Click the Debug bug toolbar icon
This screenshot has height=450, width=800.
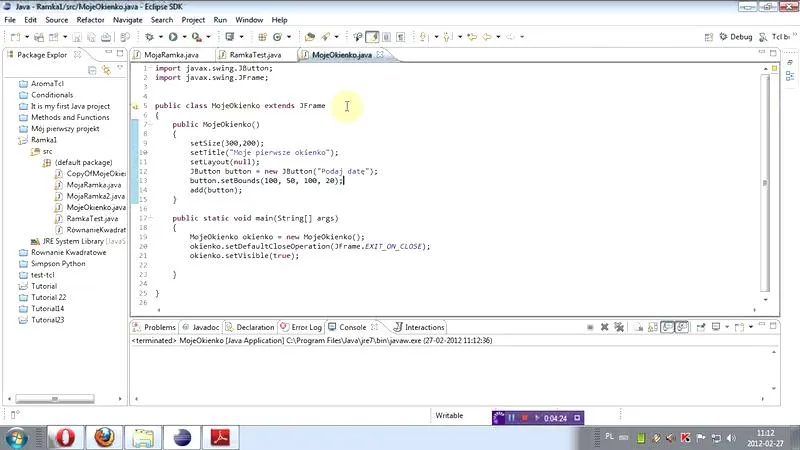149,37
